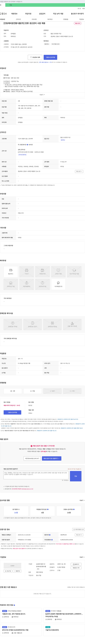Click the 로그인 link
Image resolution: width=85 pixels, height=644 pixels.
(x=79, y=9)
